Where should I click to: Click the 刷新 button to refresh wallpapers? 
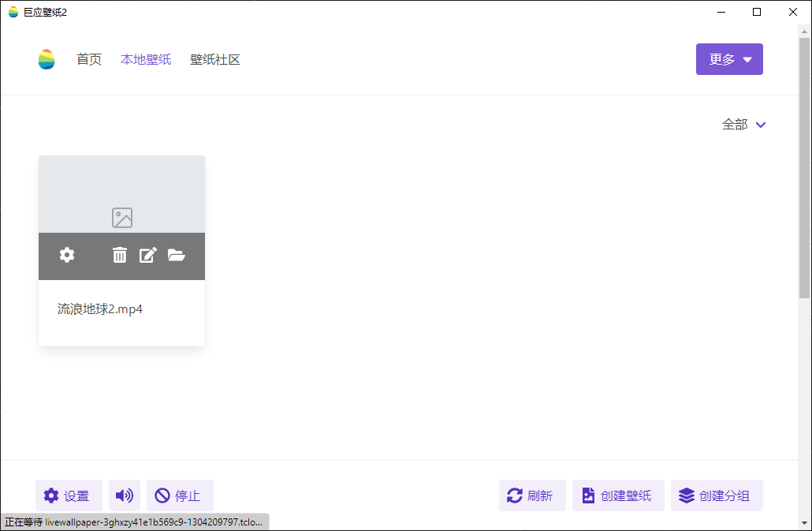click(532, 495)
